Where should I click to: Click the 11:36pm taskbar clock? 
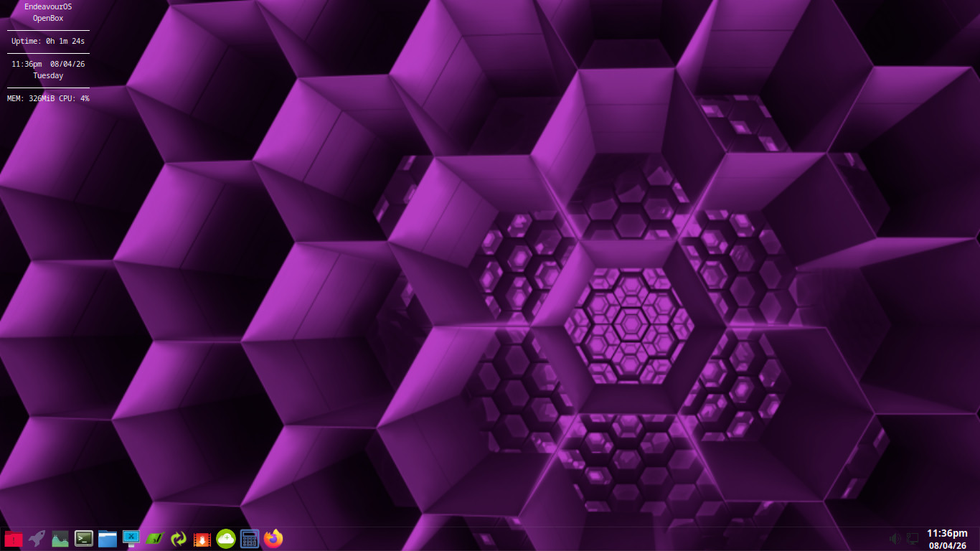(947, 533)
